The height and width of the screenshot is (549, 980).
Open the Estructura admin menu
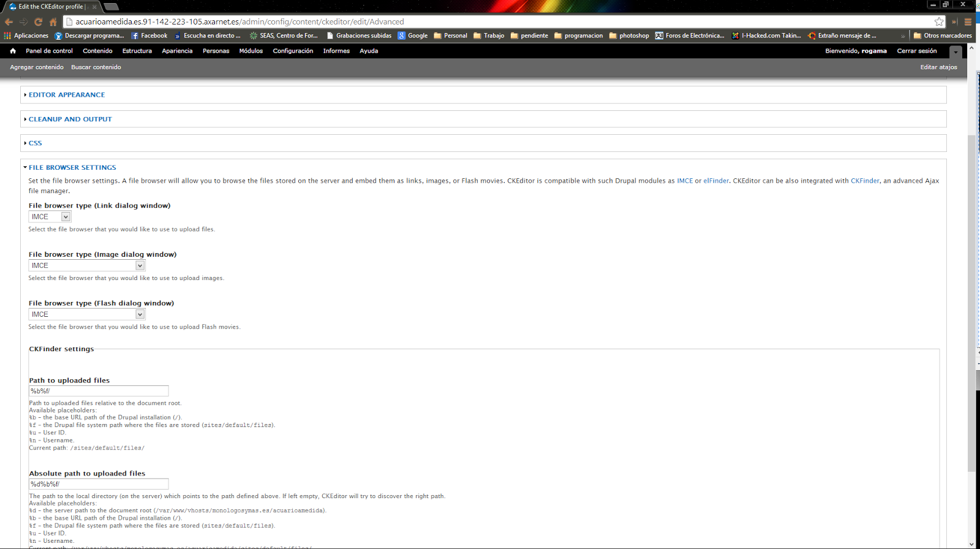point(137,51)
